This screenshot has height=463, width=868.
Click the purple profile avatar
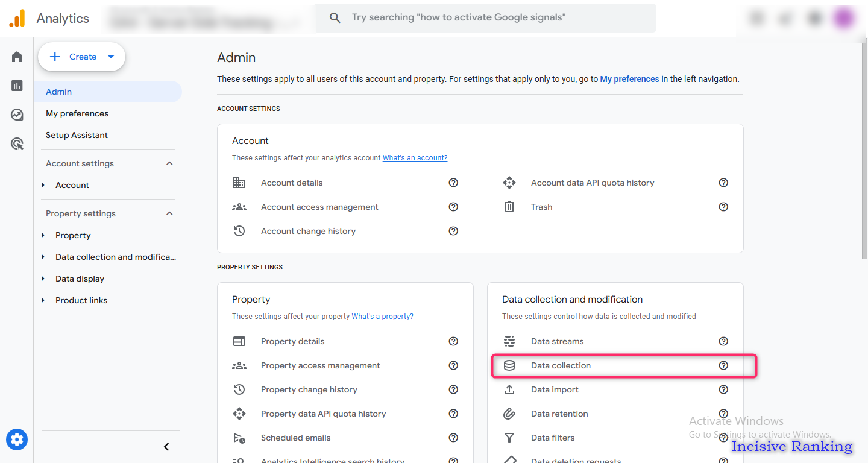844,18
